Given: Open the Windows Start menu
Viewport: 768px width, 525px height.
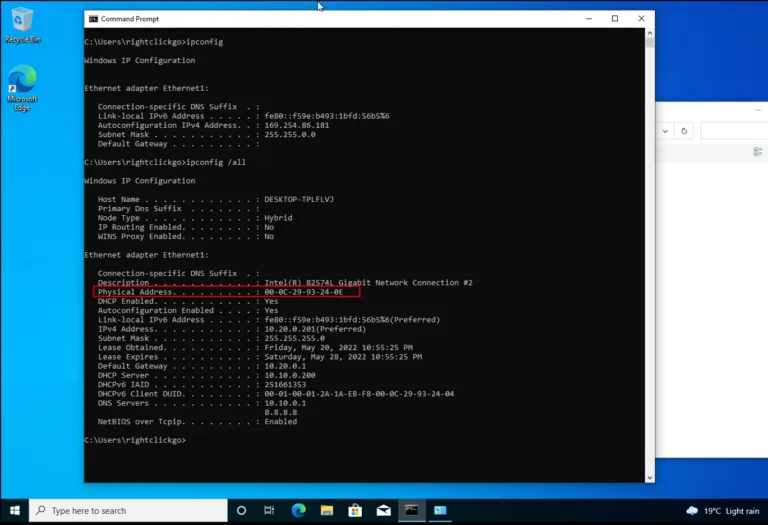Looking at the screenshot, I should click(15, 511).
